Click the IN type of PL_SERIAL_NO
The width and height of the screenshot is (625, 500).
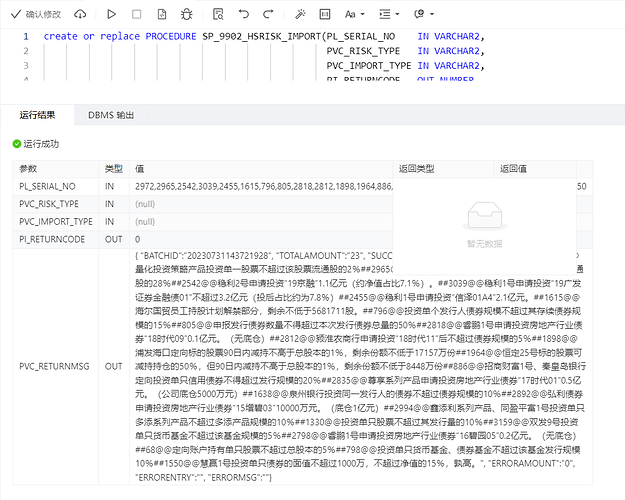109,186
